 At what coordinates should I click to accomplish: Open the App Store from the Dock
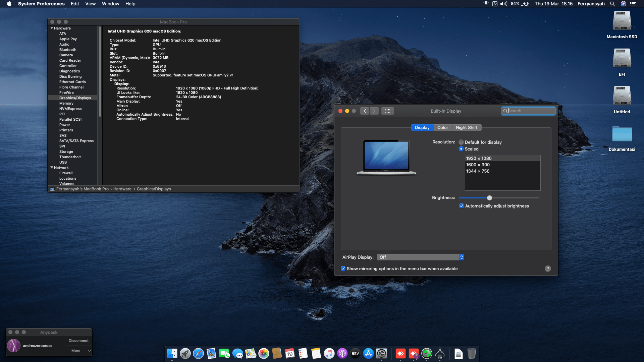pyautogui.click(x=368, y=353)
